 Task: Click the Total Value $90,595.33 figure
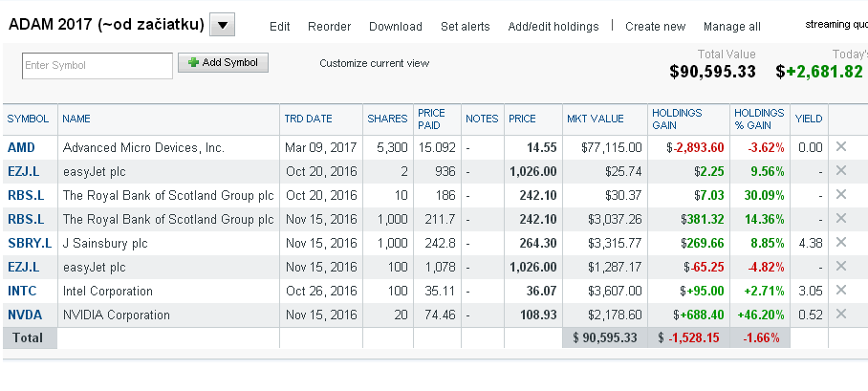[712, 72]
